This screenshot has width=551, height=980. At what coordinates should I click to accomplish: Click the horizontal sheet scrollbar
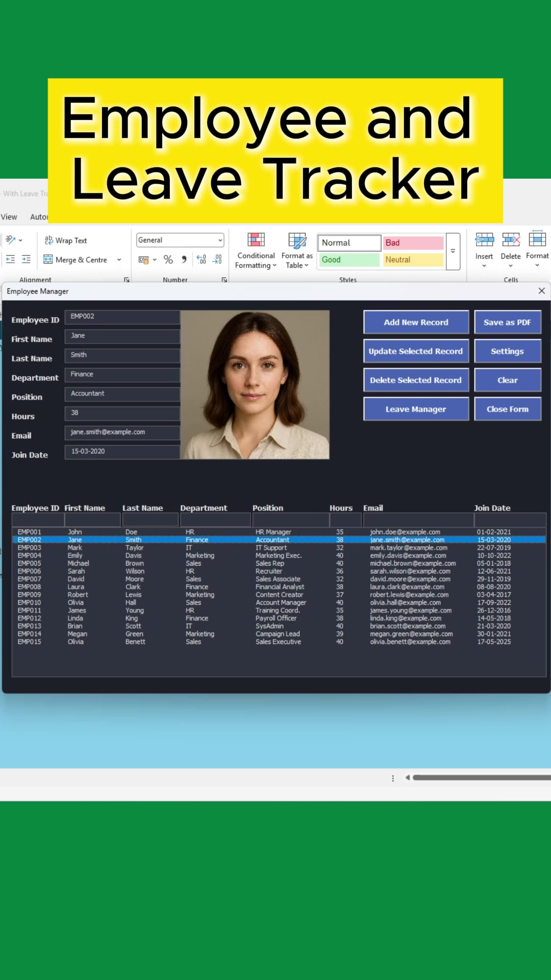pos(482,778)
